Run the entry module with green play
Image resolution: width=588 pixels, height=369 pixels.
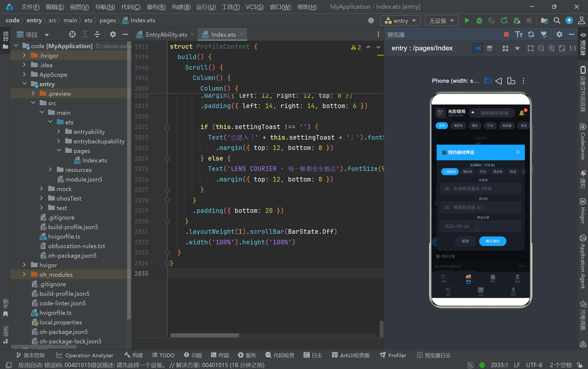click(x=467, y=20)
